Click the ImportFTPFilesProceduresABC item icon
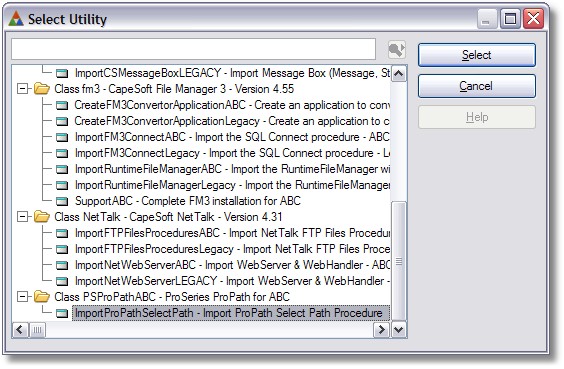564x369 pixels. [62, 233]
